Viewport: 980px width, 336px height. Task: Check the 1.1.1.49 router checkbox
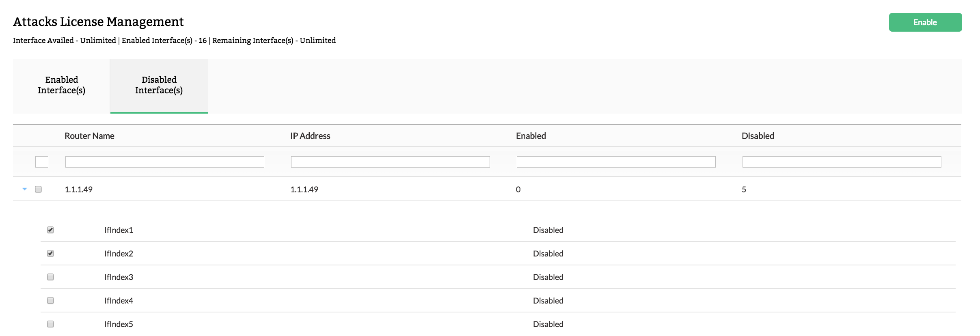coord(39,189)
